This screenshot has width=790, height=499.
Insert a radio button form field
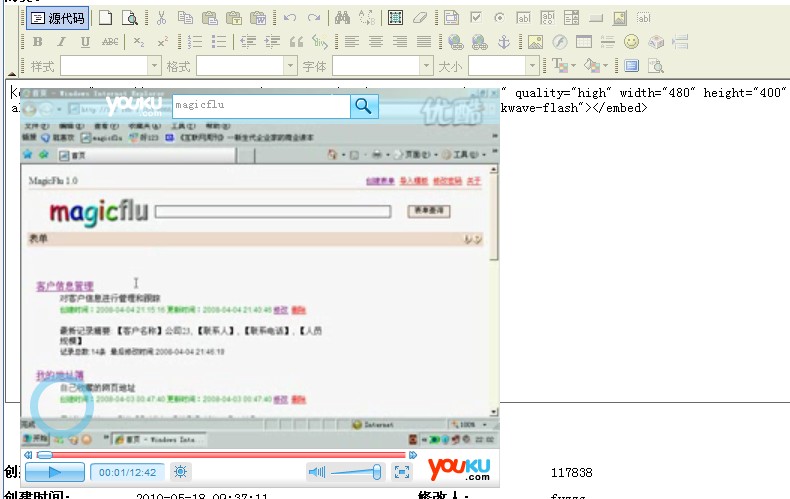pos(499,18)
